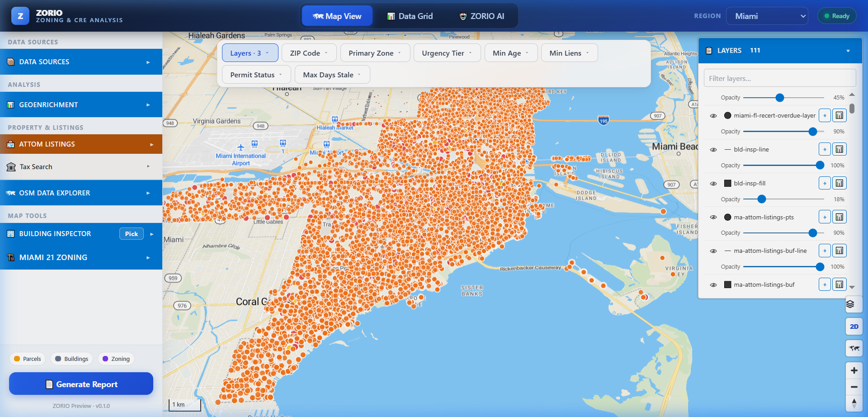The height and width of the screenshot is (417, 868).
Task: Expand the Geoenrichment sidebar section
Action: tap(81, 104)
